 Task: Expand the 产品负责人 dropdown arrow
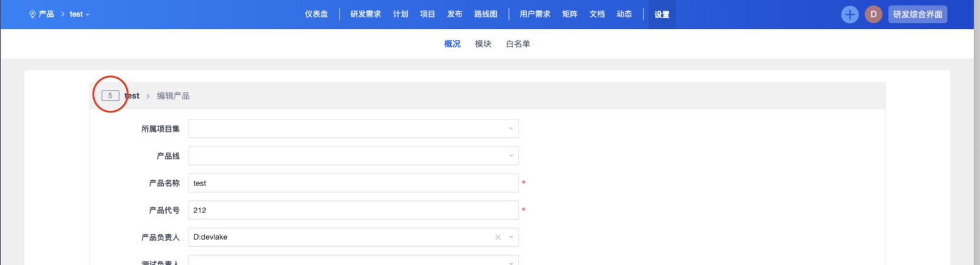tap(511, 237)
